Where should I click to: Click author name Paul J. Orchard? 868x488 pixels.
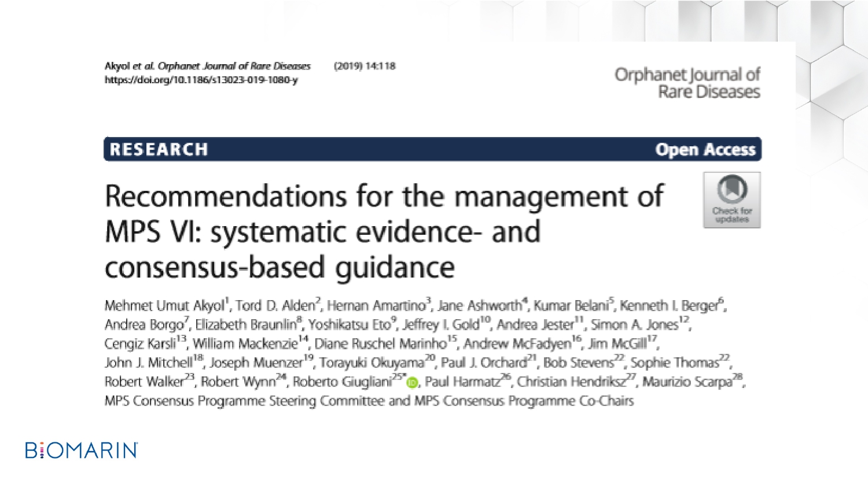click(484, 363)
